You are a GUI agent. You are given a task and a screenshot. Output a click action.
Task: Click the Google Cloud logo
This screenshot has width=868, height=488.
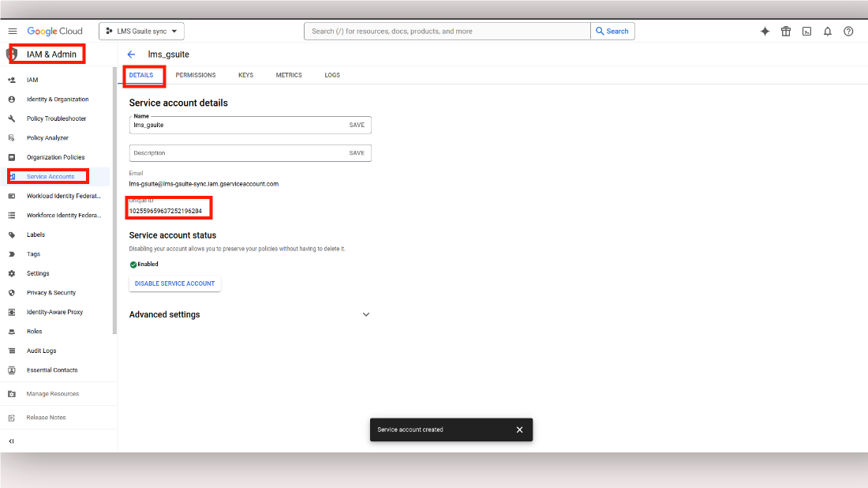pos(54,31)
